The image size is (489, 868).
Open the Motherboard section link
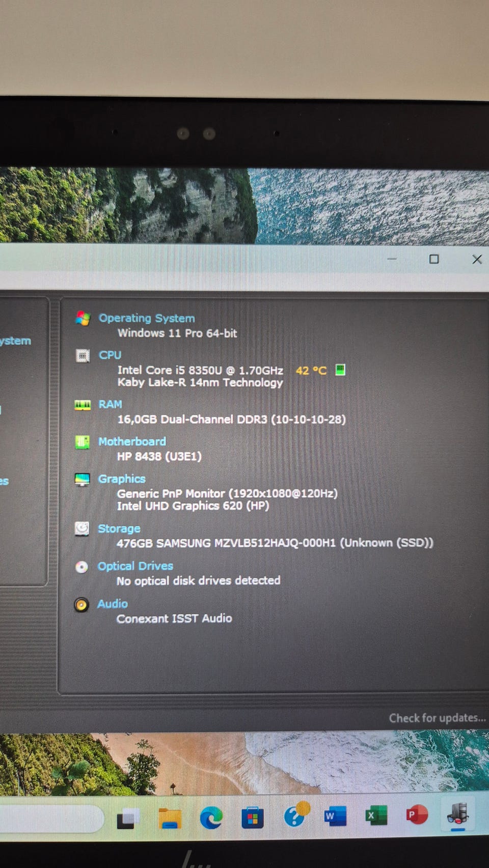(132, 441)
